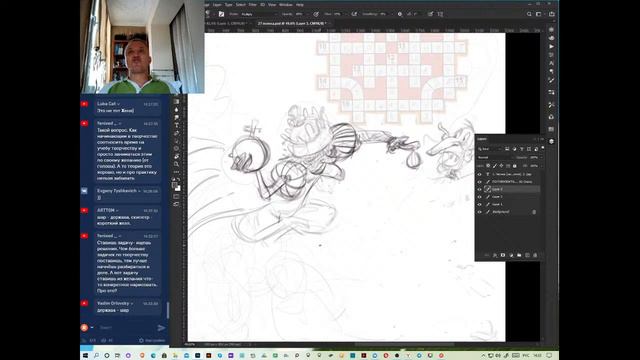Open the layer Opacity slider arrow
Image resolution: width=640 pixels, height=360 pixels.
click(x=541, y=157)
